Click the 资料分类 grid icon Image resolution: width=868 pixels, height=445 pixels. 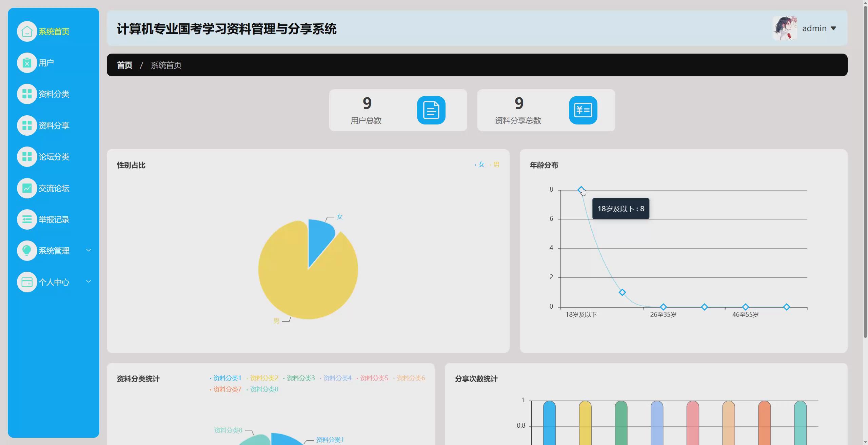(27, 94)
